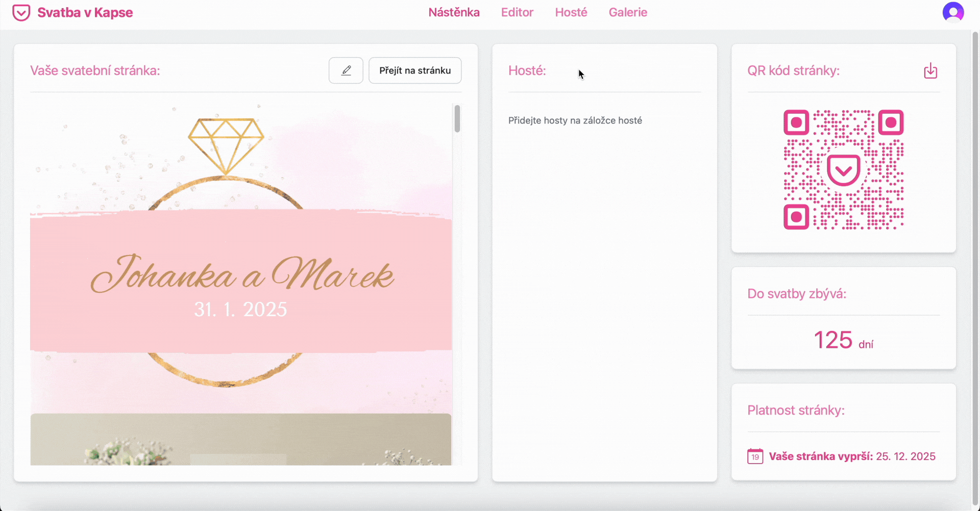Click the Svatba v Kapse heart logo
The width and height of the screenshot is (980, 511).
21,13
